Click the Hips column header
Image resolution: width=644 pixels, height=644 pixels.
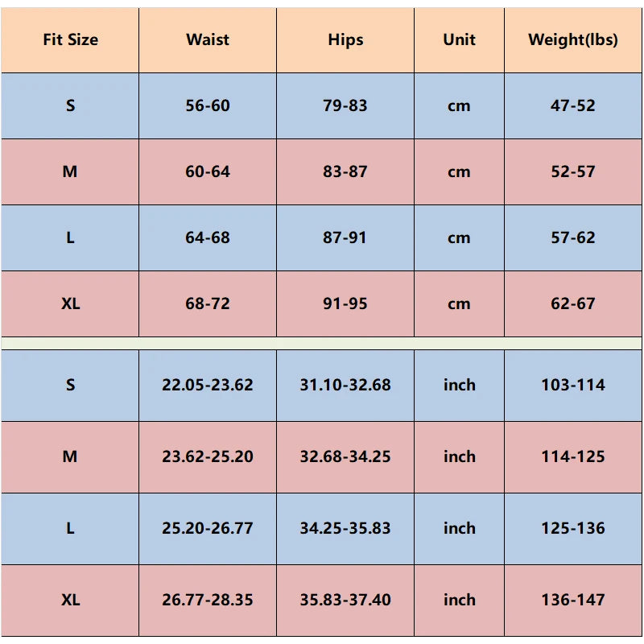point(345,39)
